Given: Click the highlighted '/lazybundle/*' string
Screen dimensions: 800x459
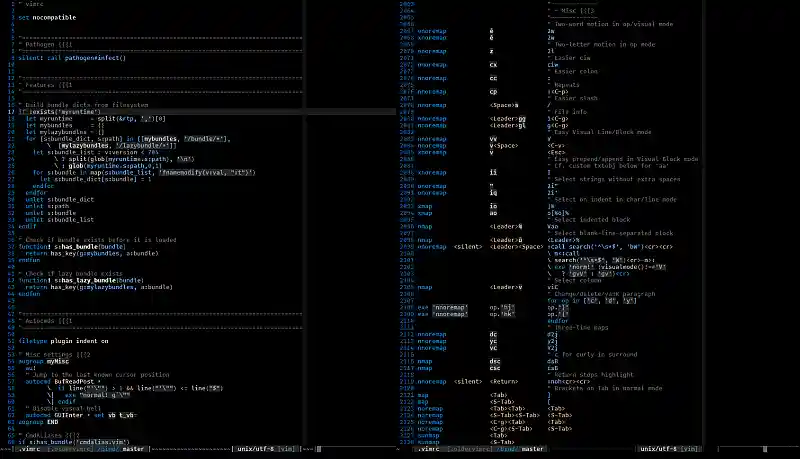Looking at the screenshot, I should [144, 145].
